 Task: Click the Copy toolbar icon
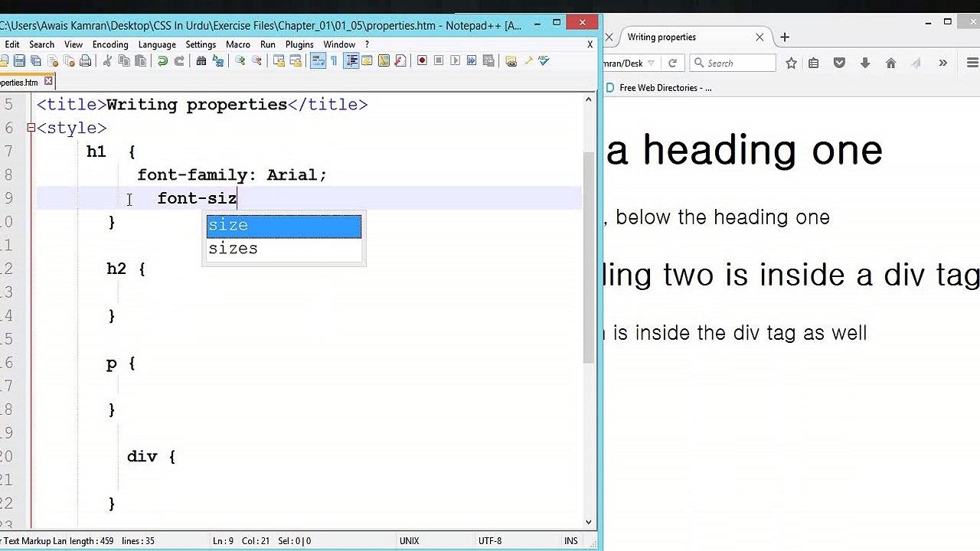point(123,60)
